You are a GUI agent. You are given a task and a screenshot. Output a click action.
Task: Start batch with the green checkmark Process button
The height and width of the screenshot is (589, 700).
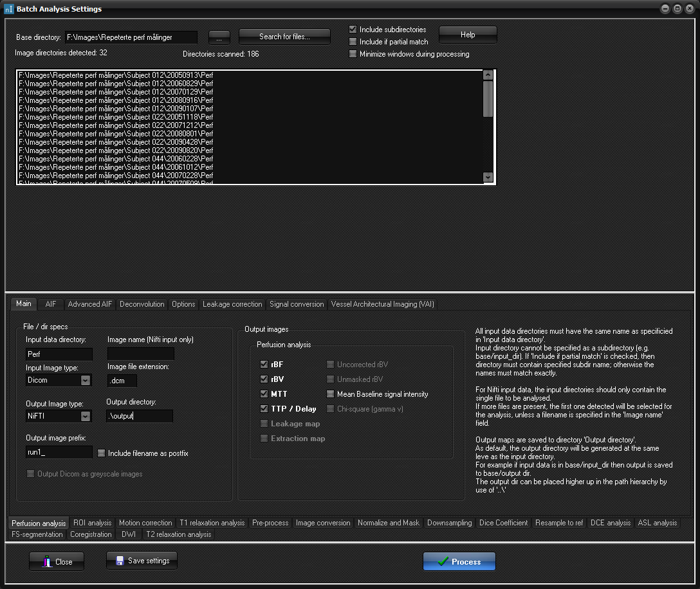(459, 561)
